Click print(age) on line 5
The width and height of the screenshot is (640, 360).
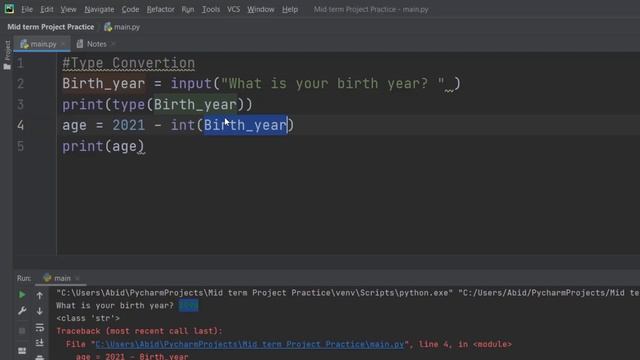tap(103, 146)
